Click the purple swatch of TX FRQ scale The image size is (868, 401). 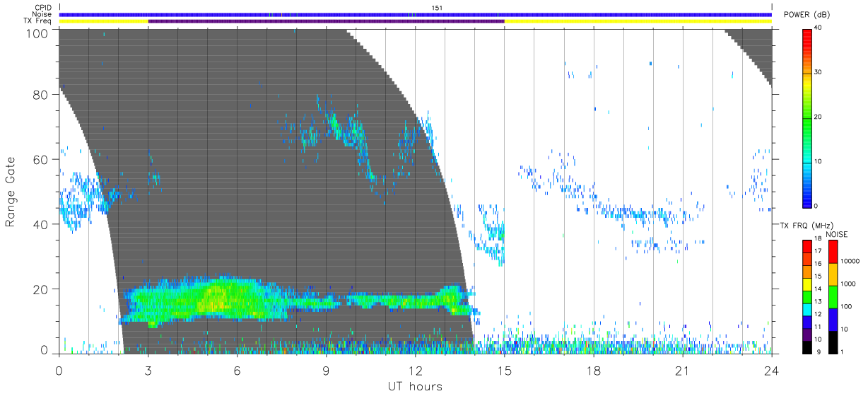[807, 335]
